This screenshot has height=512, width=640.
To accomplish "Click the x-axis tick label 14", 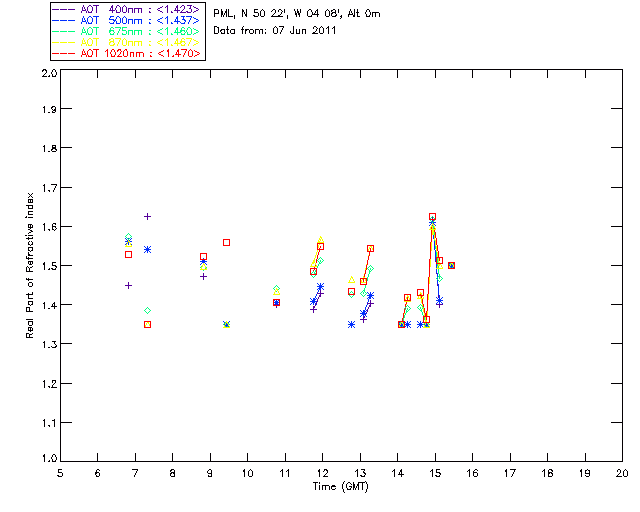I will [x=398, y=473].
